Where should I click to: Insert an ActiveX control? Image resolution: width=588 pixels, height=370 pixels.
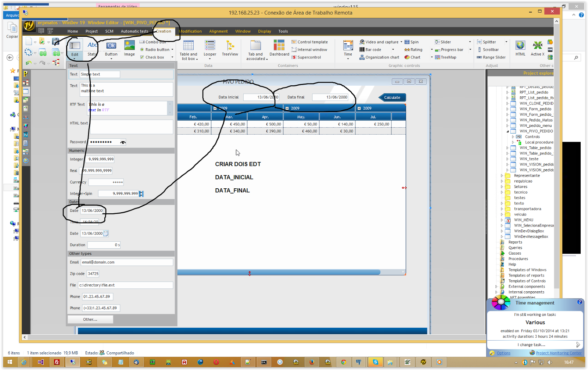tap(537, 49)
